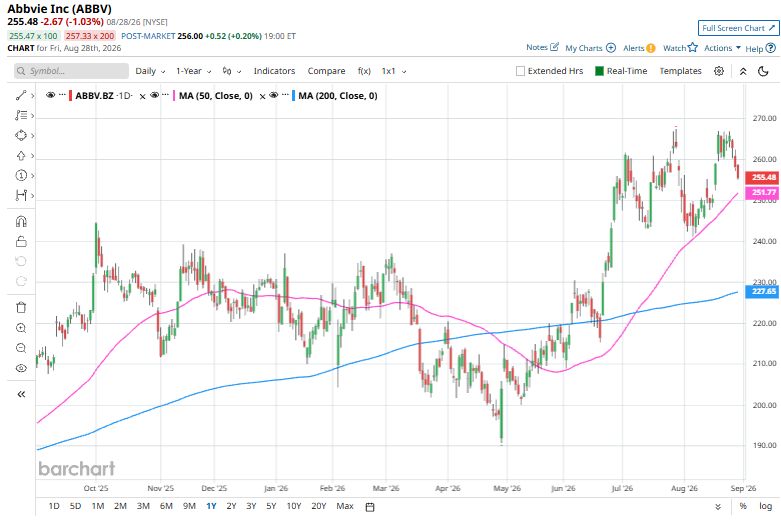Click the lock drawings icon
The width and height of the screenshot is (781, 522).
pyautogui.click(x=21, y=242)
